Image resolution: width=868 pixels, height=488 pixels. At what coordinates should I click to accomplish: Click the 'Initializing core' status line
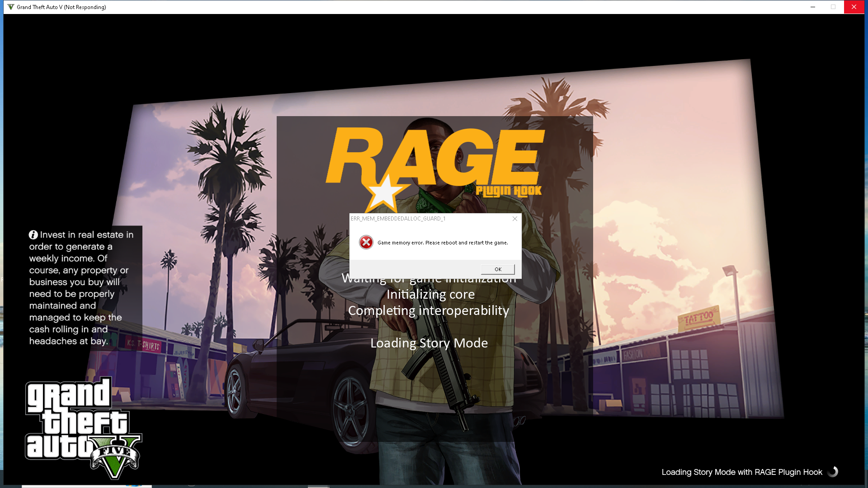430,294
